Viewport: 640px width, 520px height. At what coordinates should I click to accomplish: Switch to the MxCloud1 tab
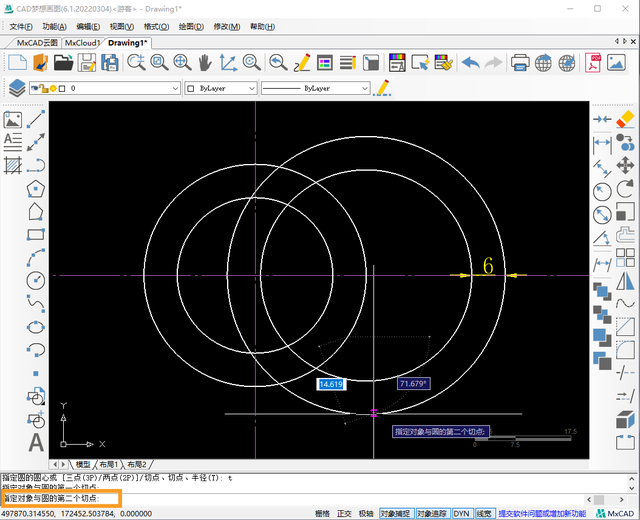tap(83, 43)
